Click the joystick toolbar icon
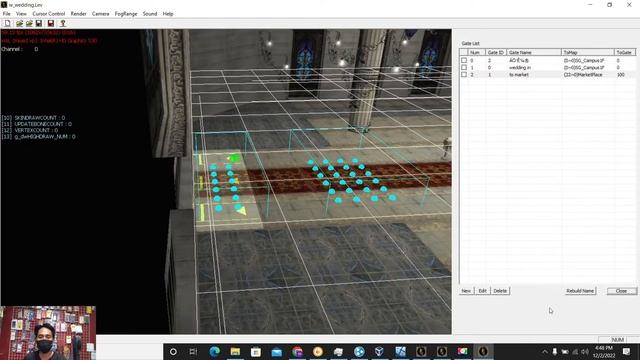Image resolution: width=640 pixels, height=360 pixels. 63,24
